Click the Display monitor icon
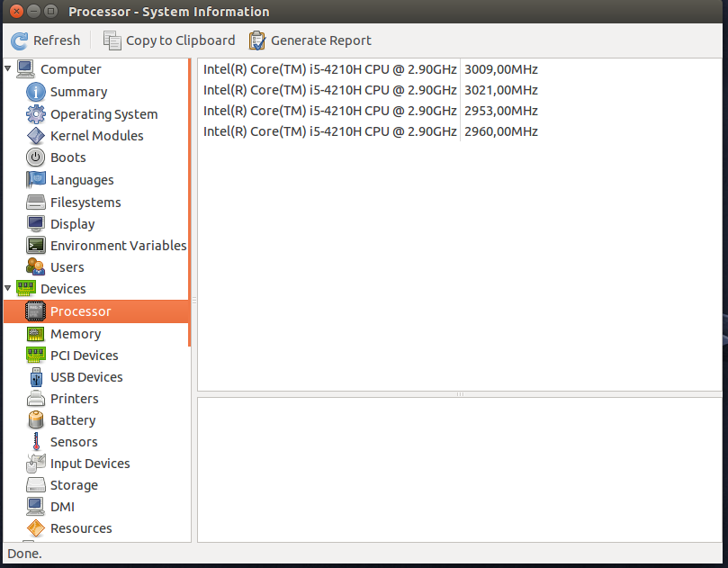The width and height of the screenshot is (728, 568). pos(36,224)
